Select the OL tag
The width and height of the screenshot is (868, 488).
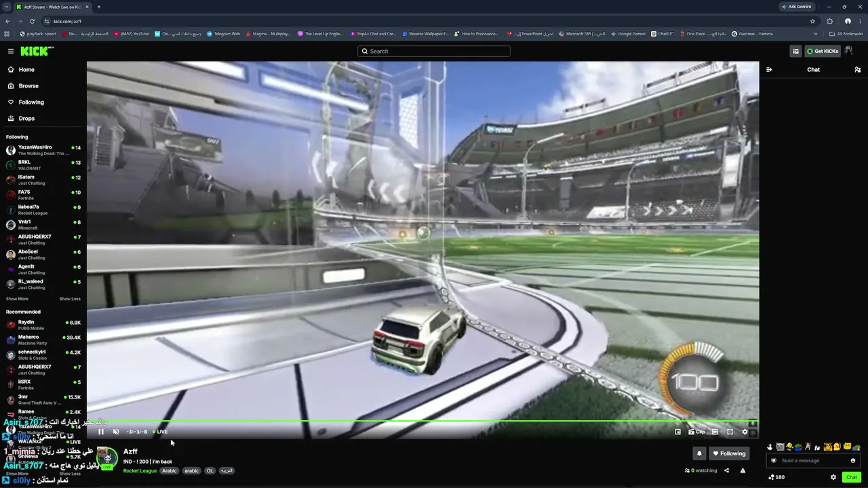(x=210, y=470)
